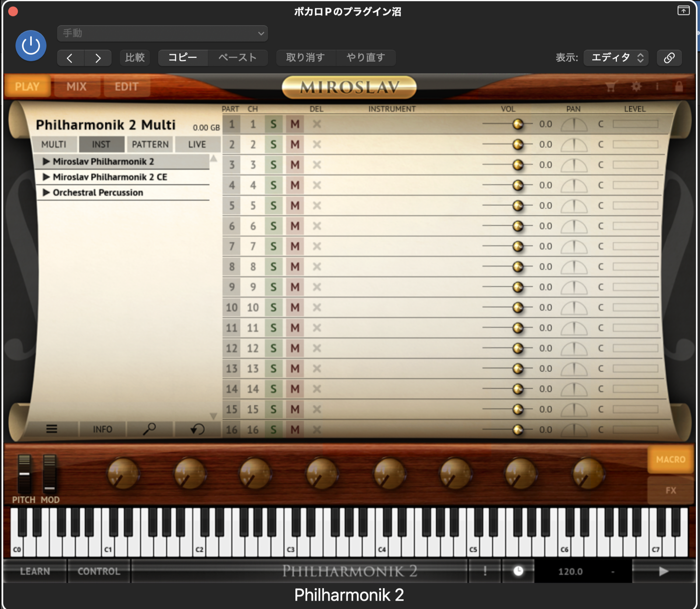Viewport: 700px width, 609px height.
Task: Switch to the PLAY tab
Action: point(27,86)
